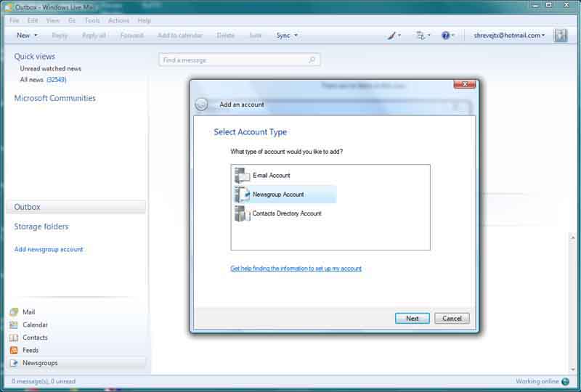Screen dimensions: 581x392
Task: Open the View menu
Action: [x=52, y=20]
